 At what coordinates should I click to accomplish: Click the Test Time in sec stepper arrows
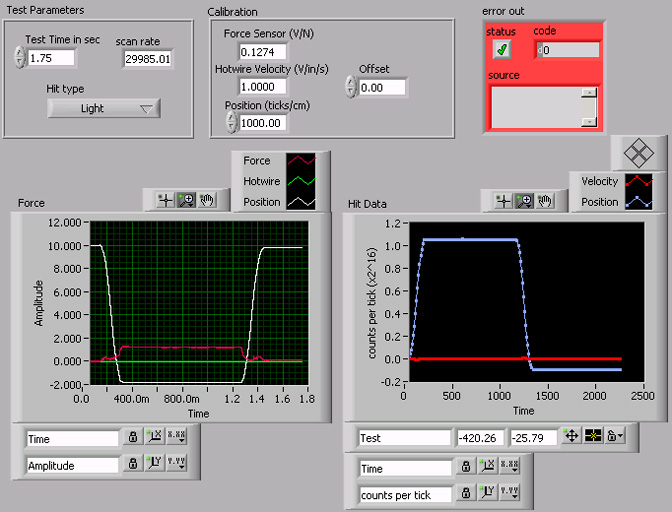[20, 57]
